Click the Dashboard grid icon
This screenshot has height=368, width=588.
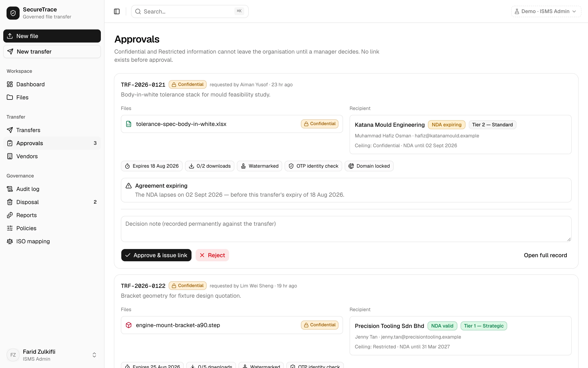point(10,84)
